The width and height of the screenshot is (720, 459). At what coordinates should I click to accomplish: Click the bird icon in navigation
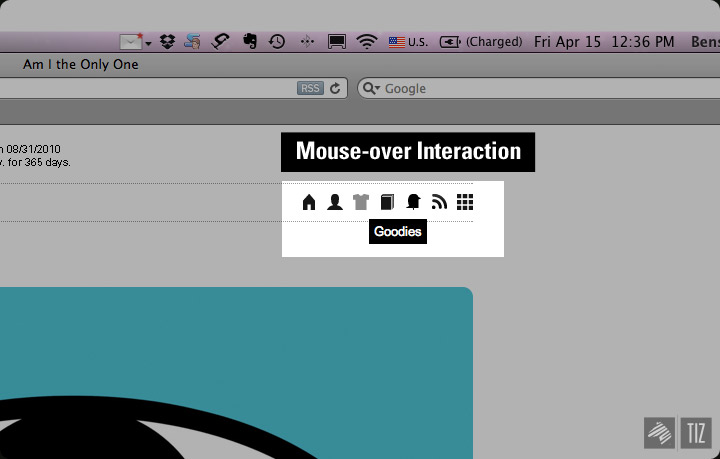pos(413,203)
